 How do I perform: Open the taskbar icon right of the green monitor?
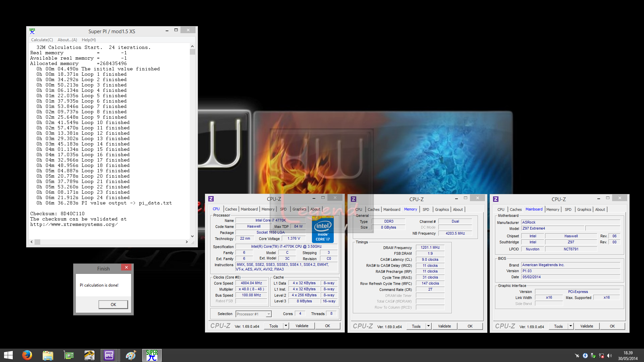89,355
